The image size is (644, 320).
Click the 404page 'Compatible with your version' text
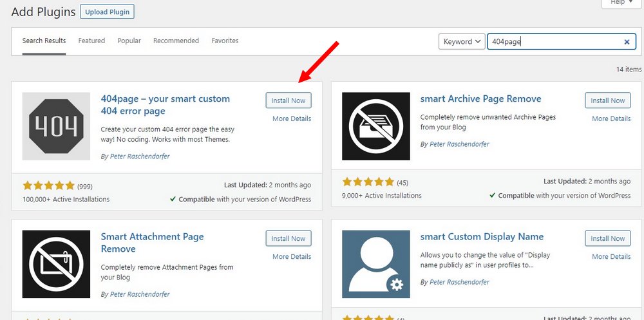coord(245,199)
